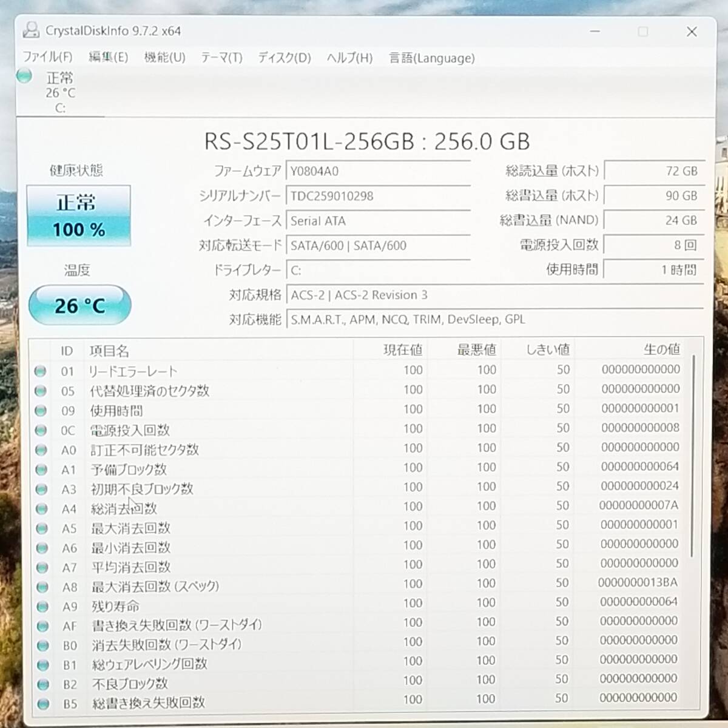Click the 26 °C temperature button

79,305
